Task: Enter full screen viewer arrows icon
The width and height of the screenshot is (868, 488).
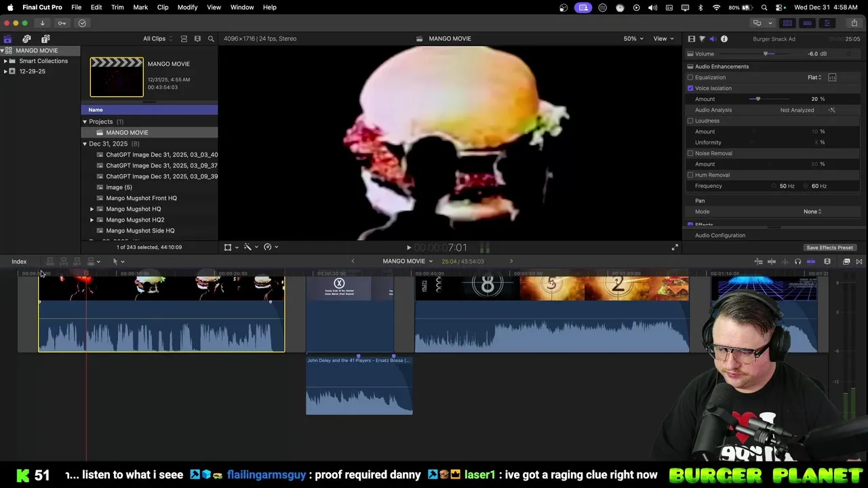Action: (675, 247)
